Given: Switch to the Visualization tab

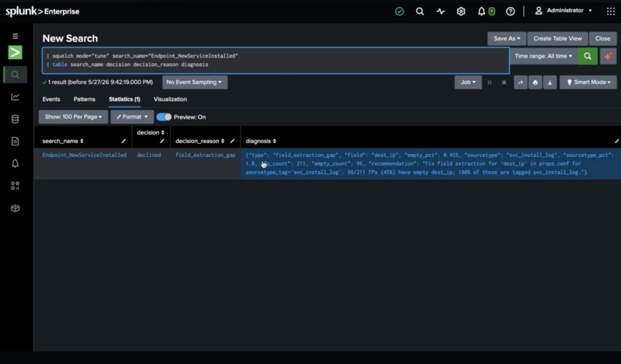Looking at the screenshot, I should click(x=170, y=99).
